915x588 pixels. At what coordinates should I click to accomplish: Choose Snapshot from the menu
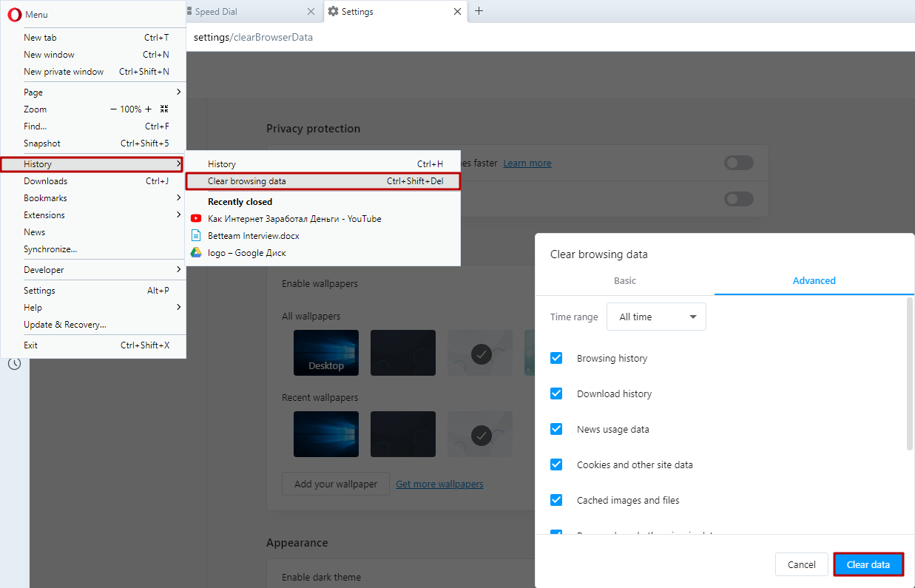(92, 143)
